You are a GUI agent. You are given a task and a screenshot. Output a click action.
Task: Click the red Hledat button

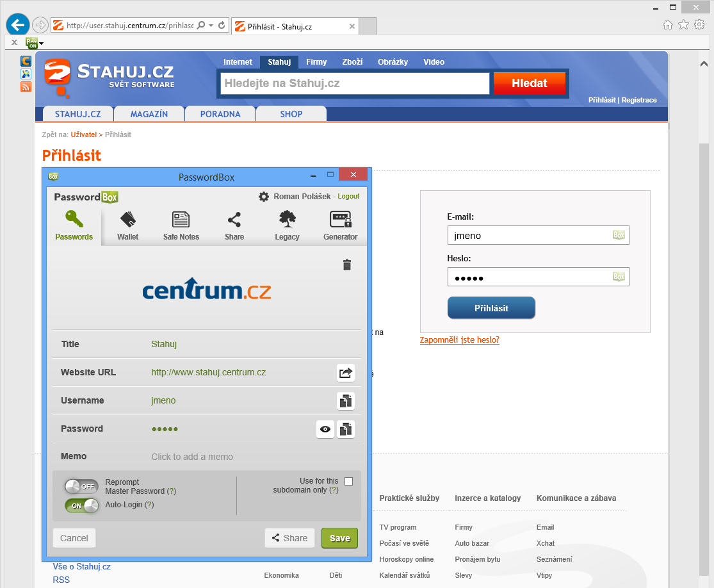point(530,83)
